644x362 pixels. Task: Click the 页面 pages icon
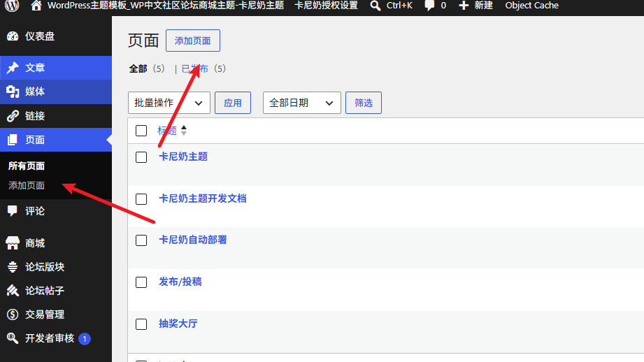point(13,140)
